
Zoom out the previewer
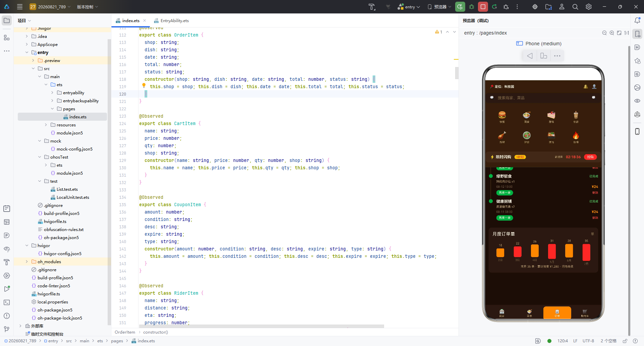pos(604,33)
